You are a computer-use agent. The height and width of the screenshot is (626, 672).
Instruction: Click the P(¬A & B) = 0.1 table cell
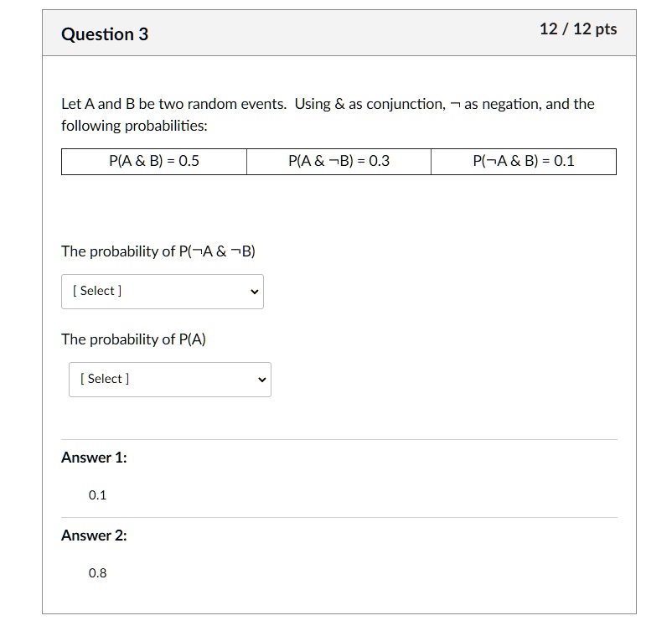[523, 161]
